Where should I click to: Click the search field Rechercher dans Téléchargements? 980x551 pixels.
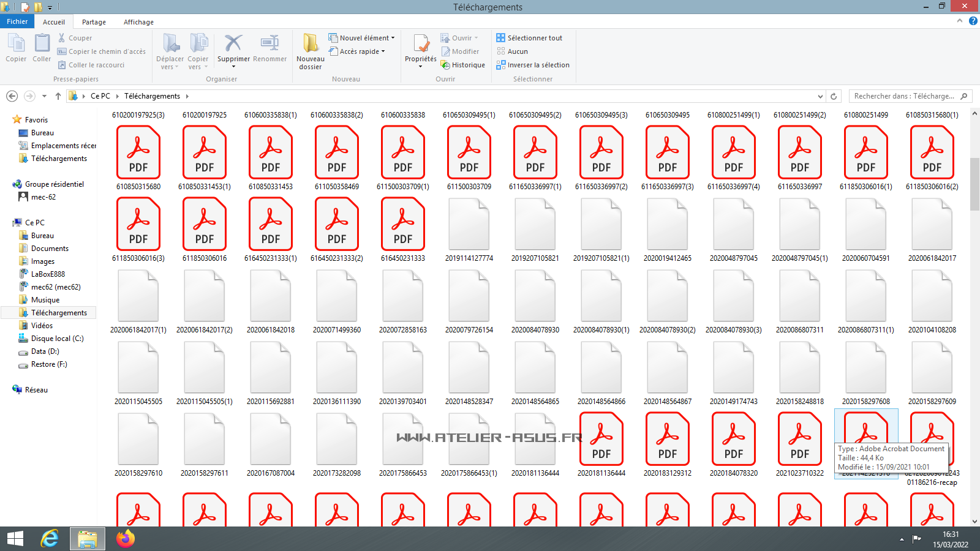[903, 96]
